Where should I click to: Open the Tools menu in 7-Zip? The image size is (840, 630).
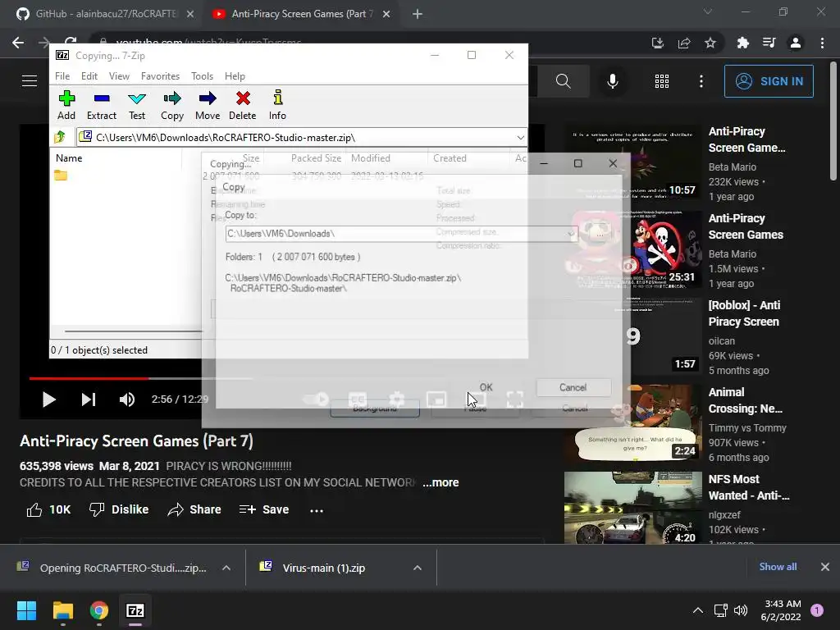(x=202, y=76)
